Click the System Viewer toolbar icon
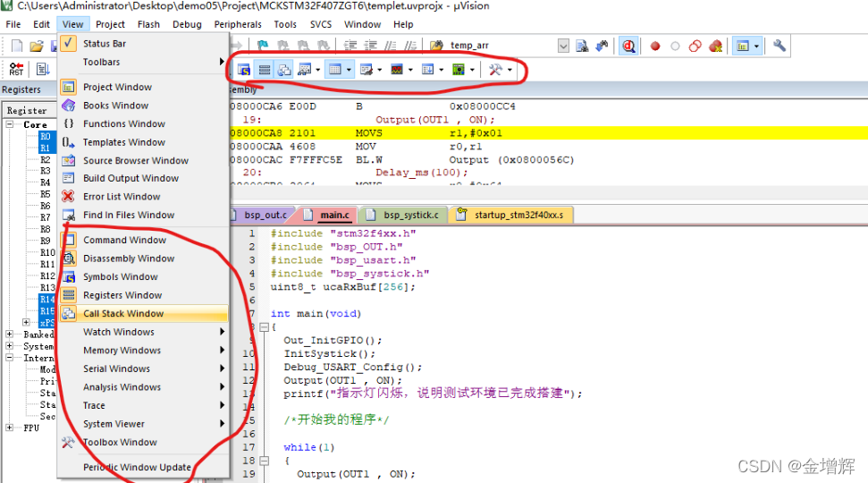Viewport: 868px width, 483px height. click(459, 70)
